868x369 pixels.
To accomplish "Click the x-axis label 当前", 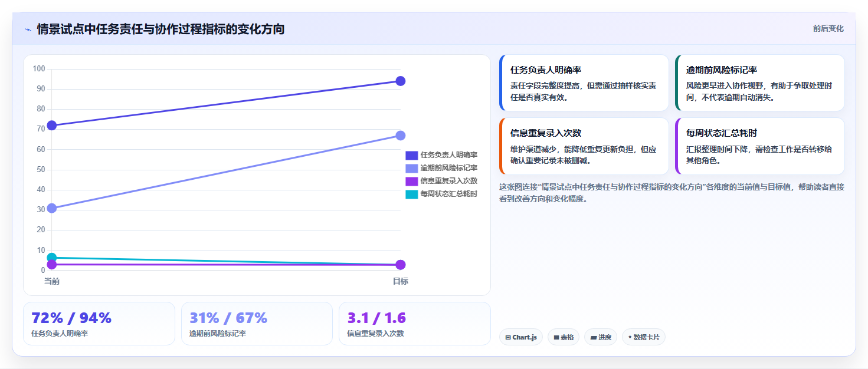I will (52, 281).
